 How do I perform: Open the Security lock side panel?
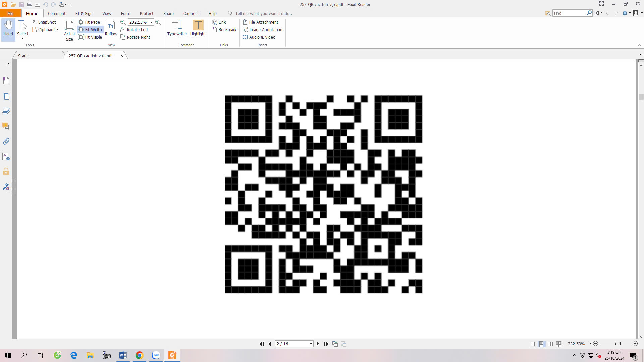6,172
